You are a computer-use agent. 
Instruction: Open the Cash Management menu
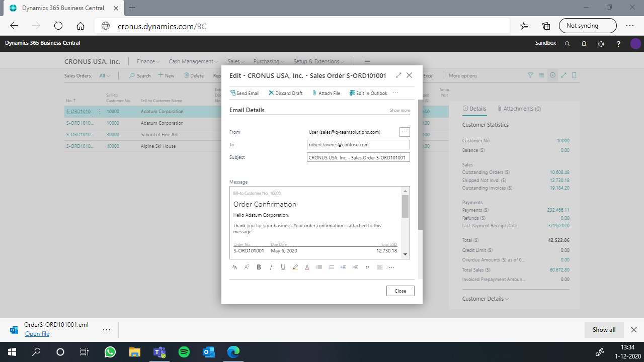tap(193, 61)
